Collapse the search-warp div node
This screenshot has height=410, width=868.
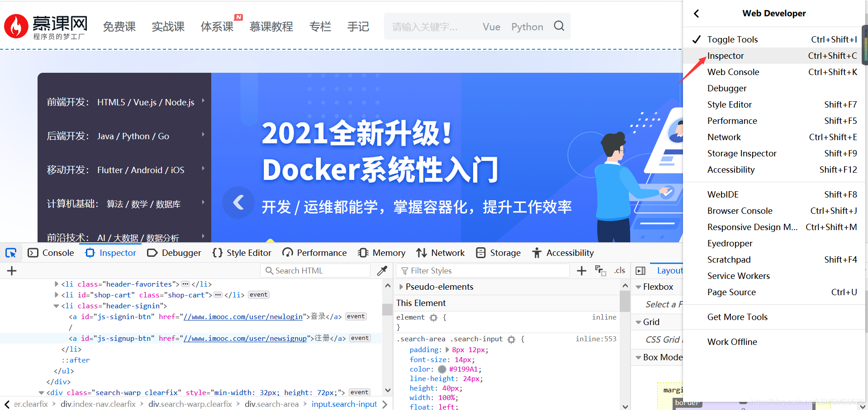coord(41,393)
